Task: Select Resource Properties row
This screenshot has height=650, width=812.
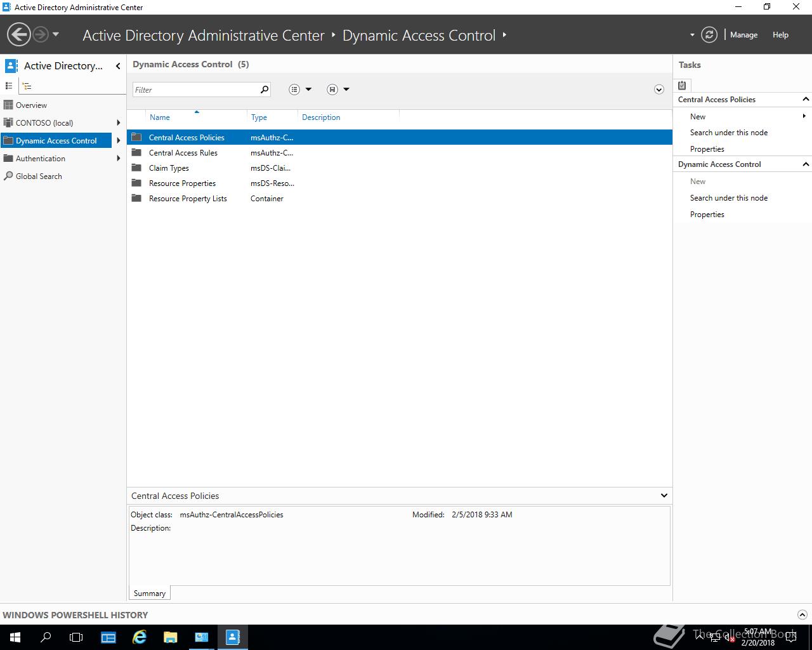Action: [400, 183]
